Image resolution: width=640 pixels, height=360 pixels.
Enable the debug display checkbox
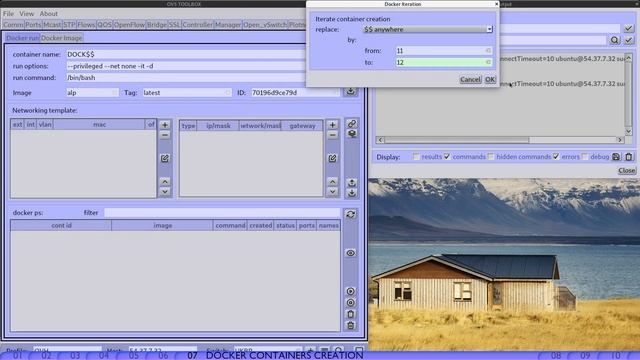pyautogui.click(x=584, y=157)
